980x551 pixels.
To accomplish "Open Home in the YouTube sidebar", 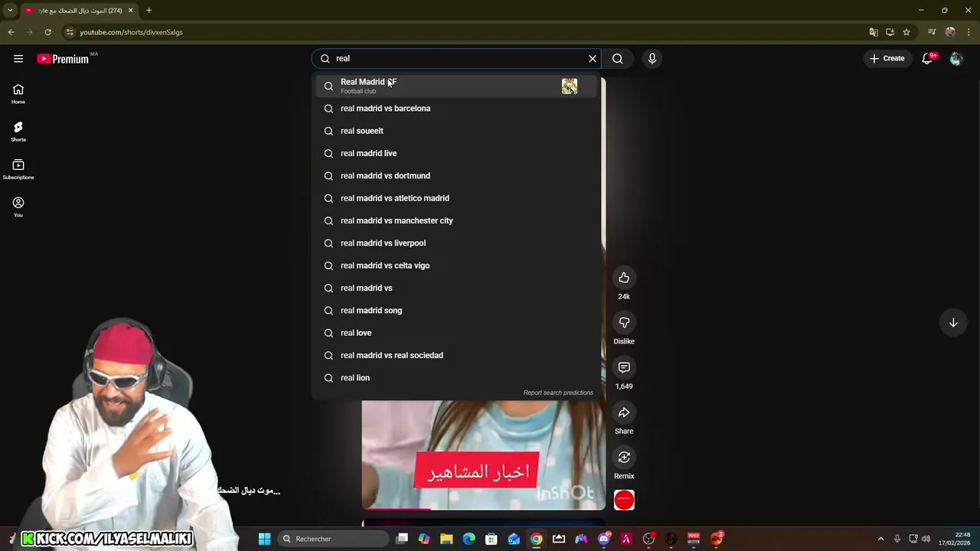I will pyautogui.click(x=18, y=94).
